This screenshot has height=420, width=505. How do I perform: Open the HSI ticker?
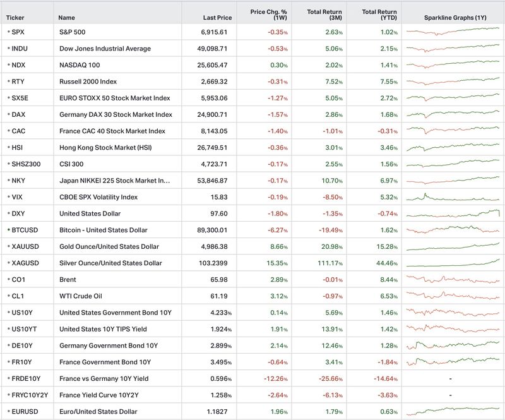coord(18,147)
